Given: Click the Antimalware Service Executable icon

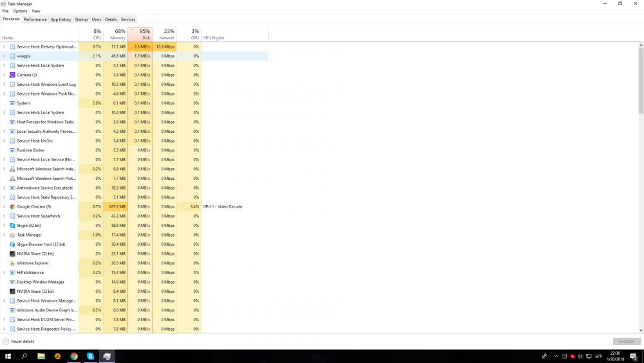Looking at the screenshot, I should tap(12, 188).
